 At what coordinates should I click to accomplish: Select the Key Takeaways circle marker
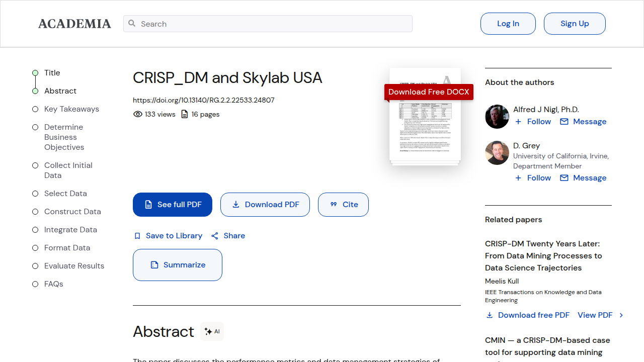[x=35, y=109]
